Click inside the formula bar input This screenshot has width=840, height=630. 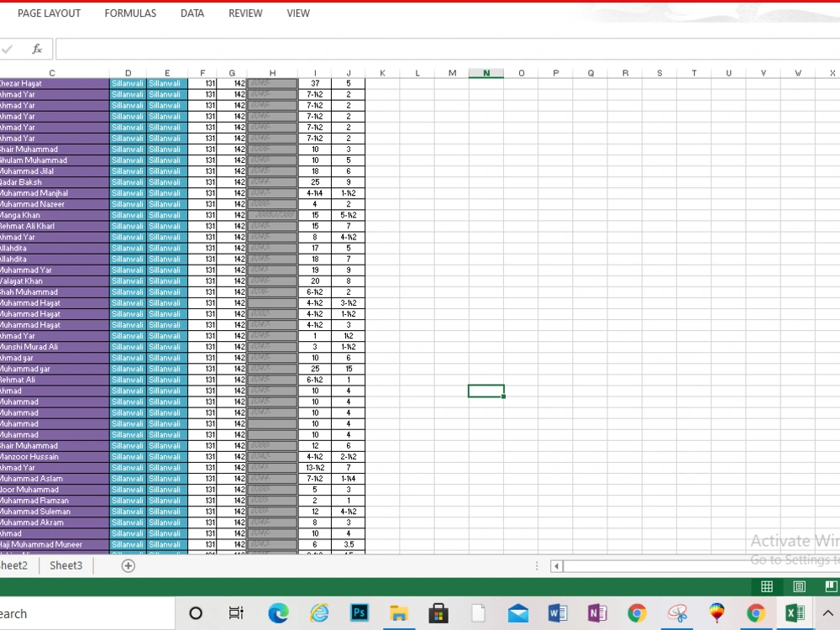(448, 50)
